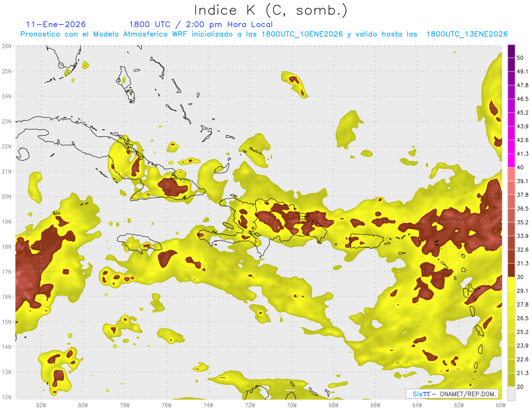Click the 17N latitude label
Viewport: 532px width, 411px height.
click(x=6, y=271)
